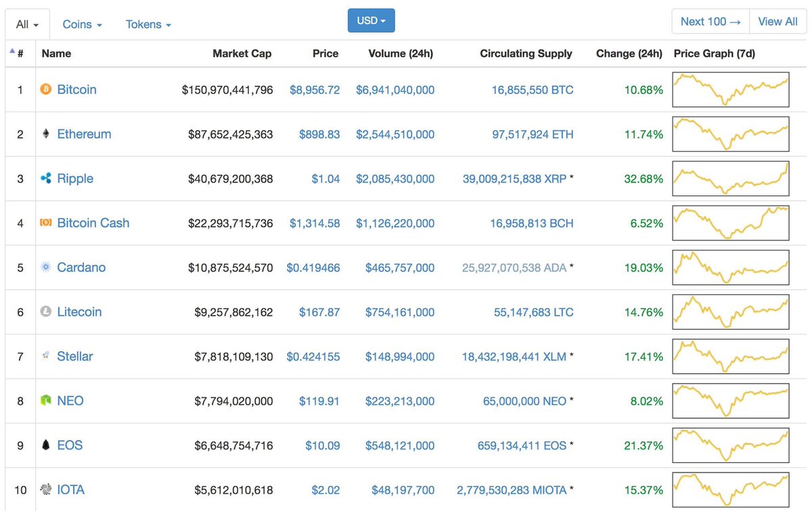
Task: Open the USD currency selector
Action: 371,20
